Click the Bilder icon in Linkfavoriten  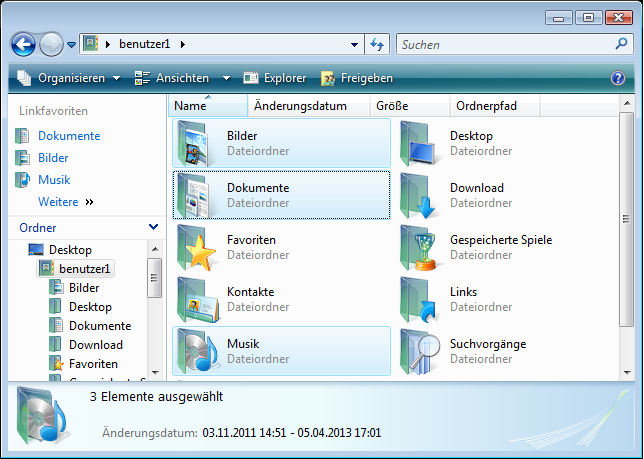tap(22, 158)
